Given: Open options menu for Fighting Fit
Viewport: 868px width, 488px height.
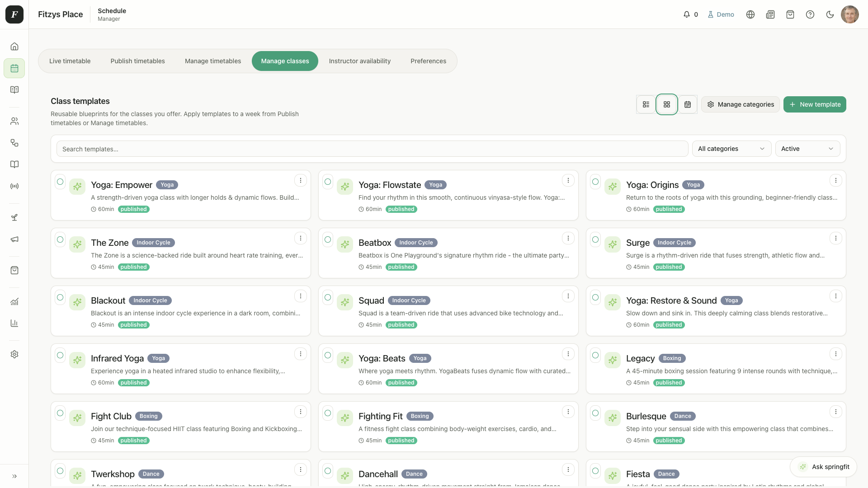Looking at the screenshot, I should click(x=568, y=412).
